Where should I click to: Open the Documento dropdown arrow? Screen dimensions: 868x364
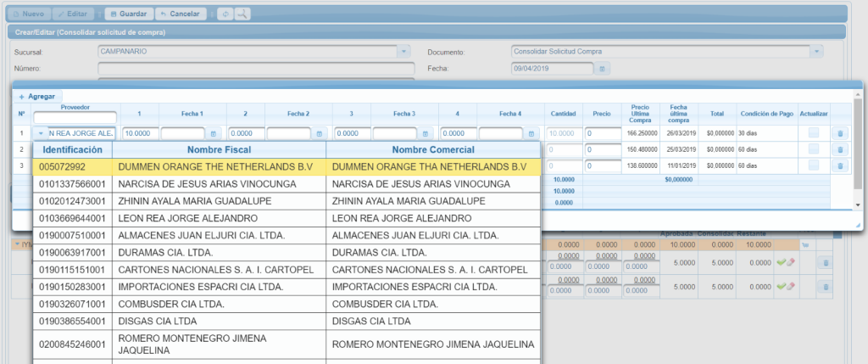pyautogui.click(x=816, y=52)
